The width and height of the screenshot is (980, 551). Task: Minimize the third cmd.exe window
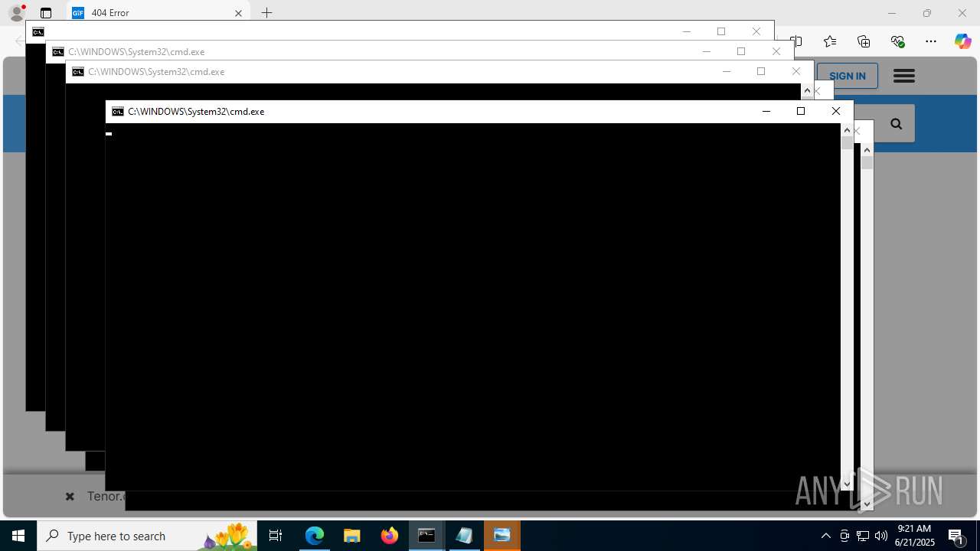tap(726, 72)
